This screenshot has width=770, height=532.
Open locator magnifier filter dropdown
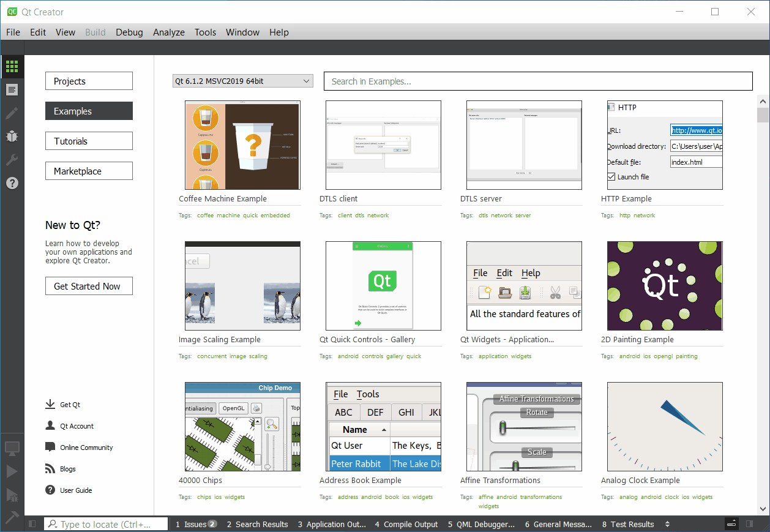pyautogui.click(x=53, y=524)
